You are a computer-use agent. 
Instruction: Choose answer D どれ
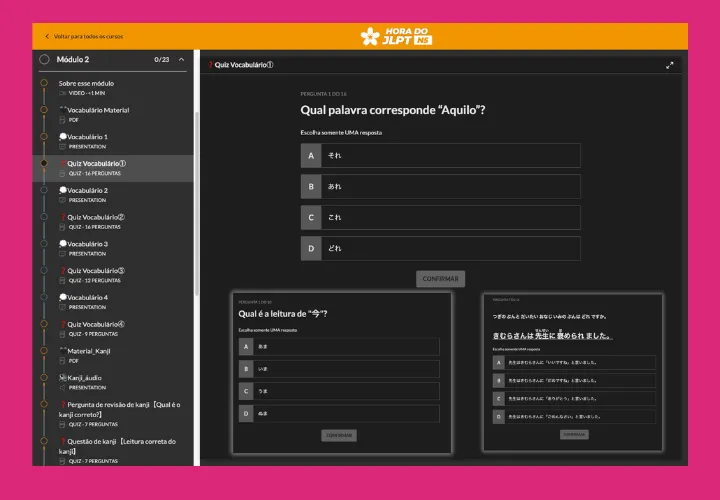440,248
